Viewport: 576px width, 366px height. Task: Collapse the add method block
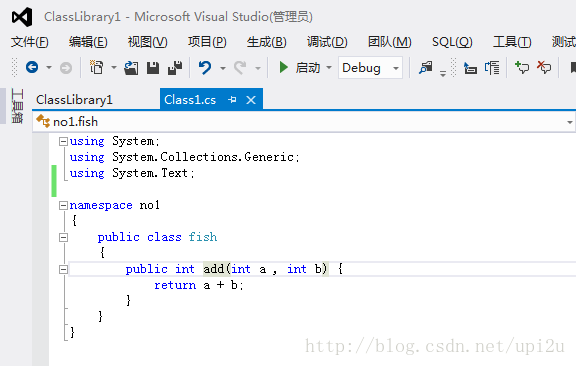pyautogui.click(x=64, y=269)
